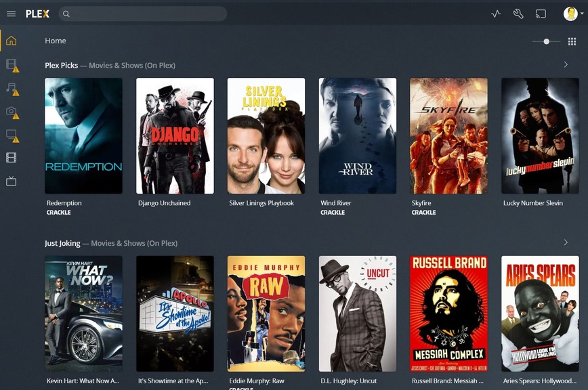Screen dimensions: 588x390
Task: Expand the account dropdown arrow
Action: click(582, 14)
